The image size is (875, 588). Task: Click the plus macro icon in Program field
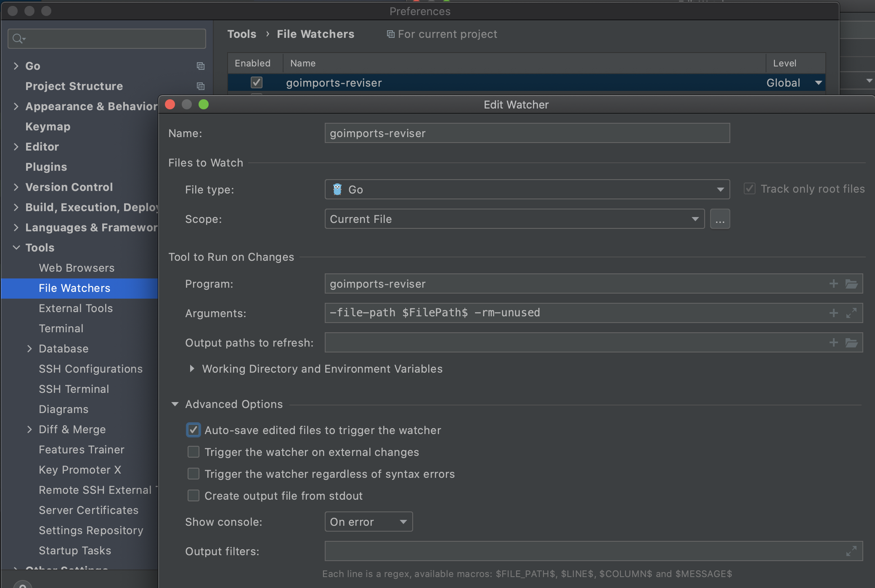pos(833,284)
